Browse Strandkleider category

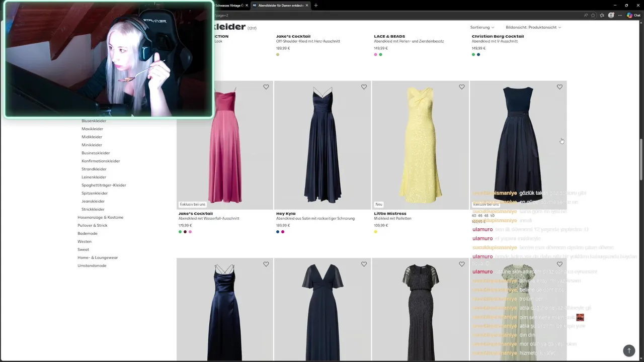(94, 169)
